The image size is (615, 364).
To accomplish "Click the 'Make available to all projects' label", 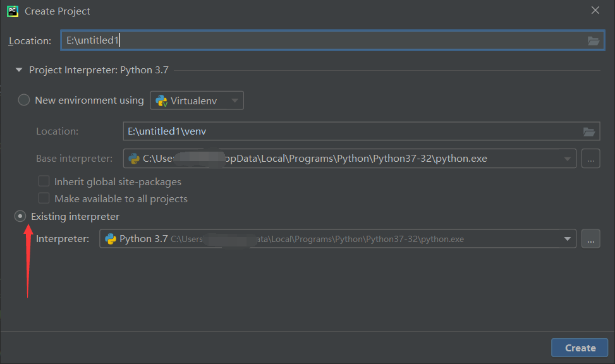I will click(x=121, y=199).
